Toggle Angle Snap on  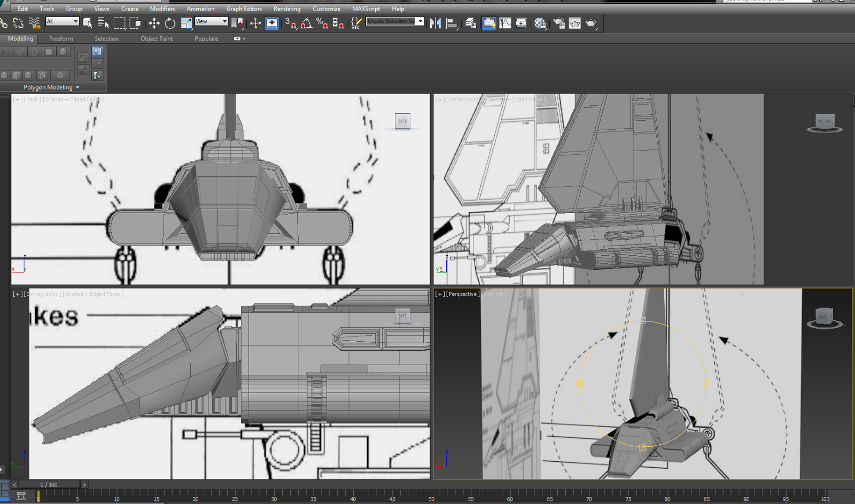pos(307,23)
